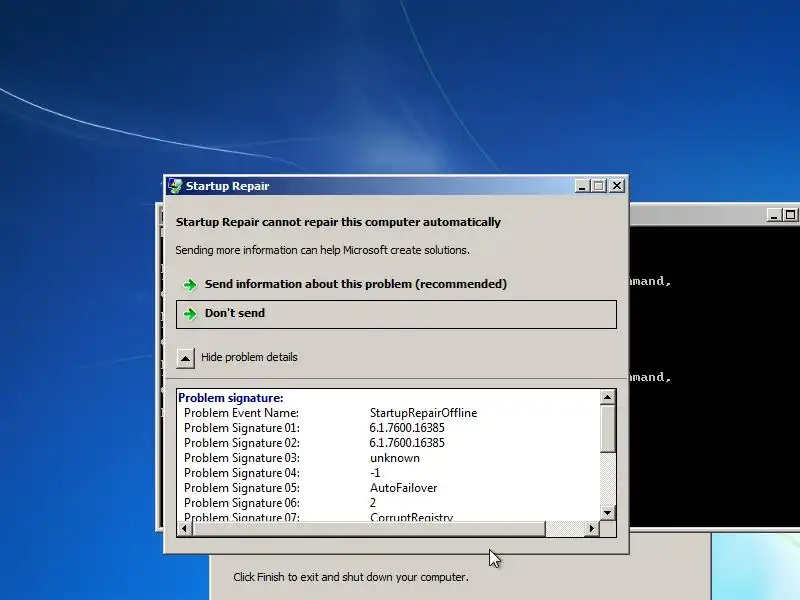Minimize the command prompt window behind
Viewport: 800px width, 600px height.
click(x=774, y=215)
